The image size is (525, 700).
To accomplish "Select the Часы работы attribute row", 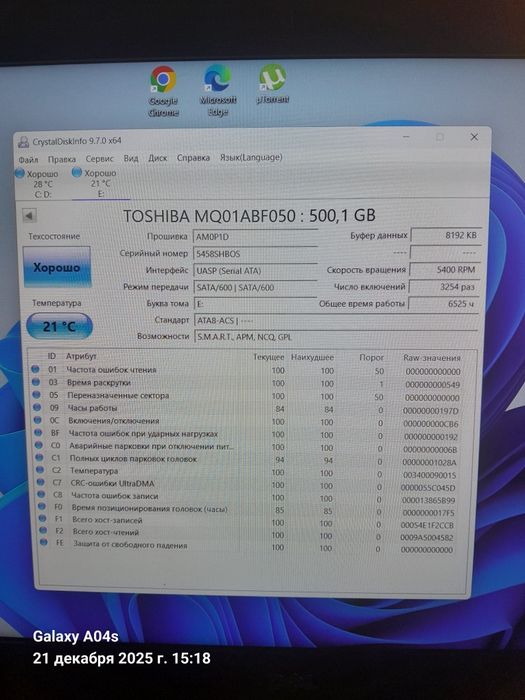I will tap(246, 408).
